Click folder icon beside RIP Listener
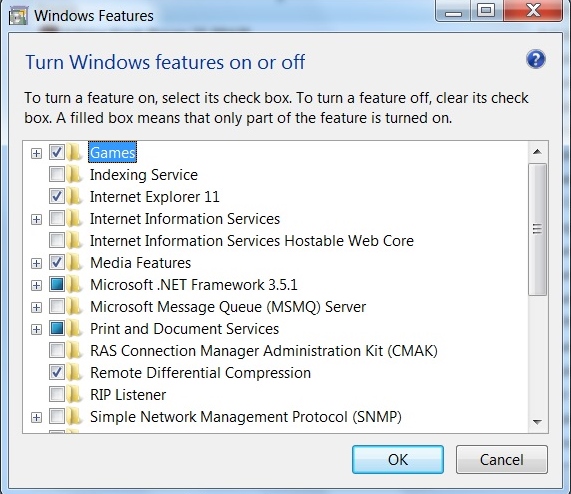 [75, 394]
